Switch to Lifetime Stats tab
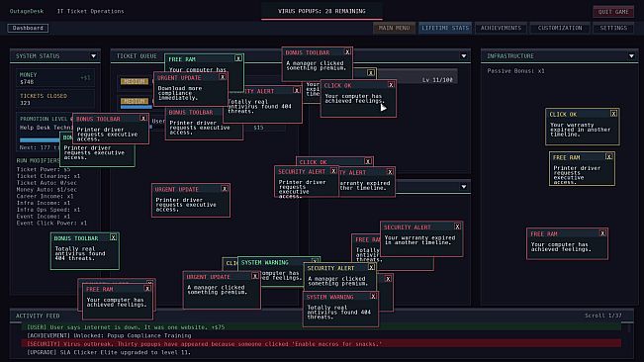This screenshot has width=644, height=362. click(x=445, y=28)
